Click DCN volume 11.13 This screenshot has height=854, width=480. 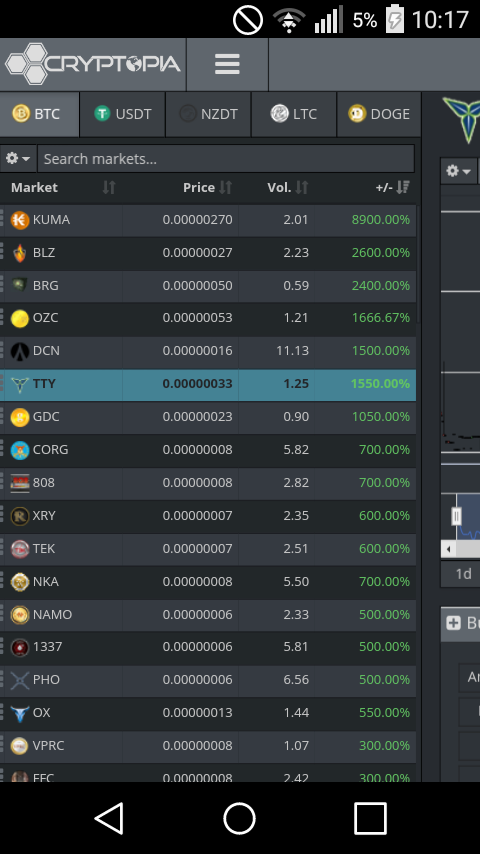click(x=293, y=351)
